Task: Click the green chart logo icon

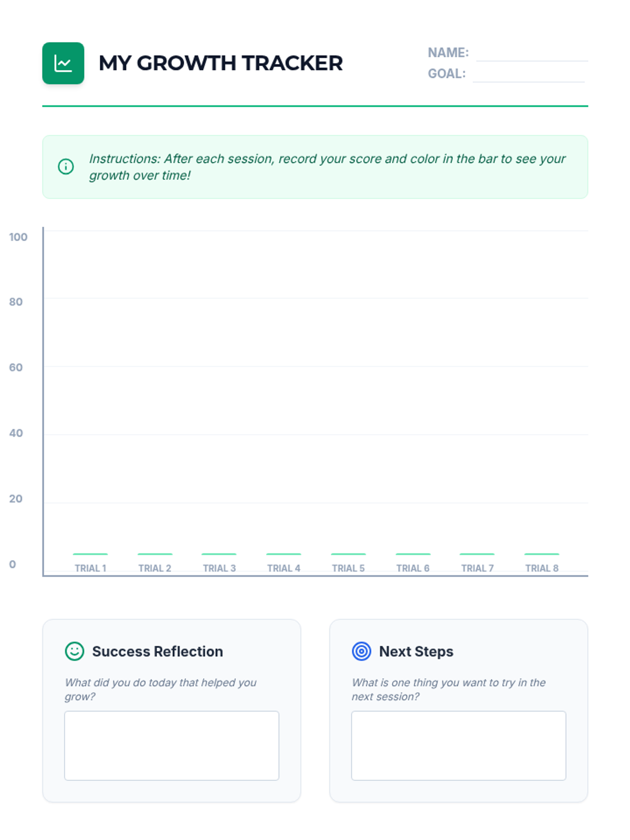Action: pyautogui.click(x=63, y=64)
